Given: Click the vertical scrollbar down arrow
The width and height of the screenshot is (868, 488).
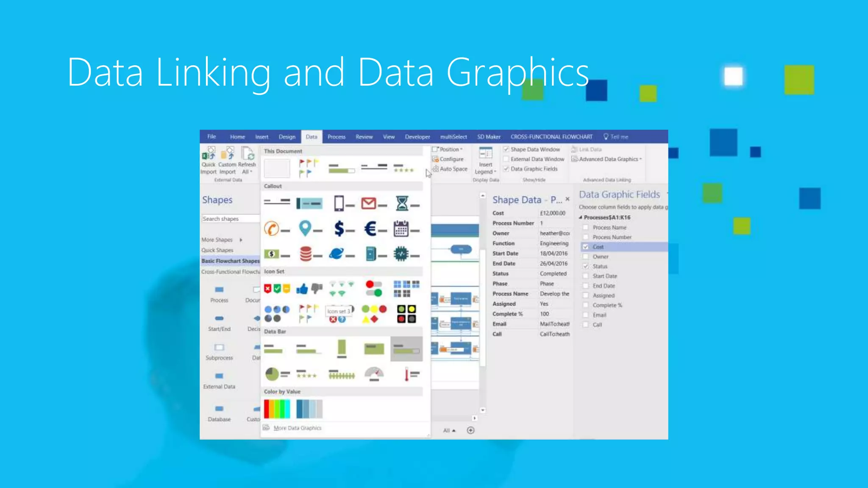Looking at the screenshot, I should click(x=482, y=410).
